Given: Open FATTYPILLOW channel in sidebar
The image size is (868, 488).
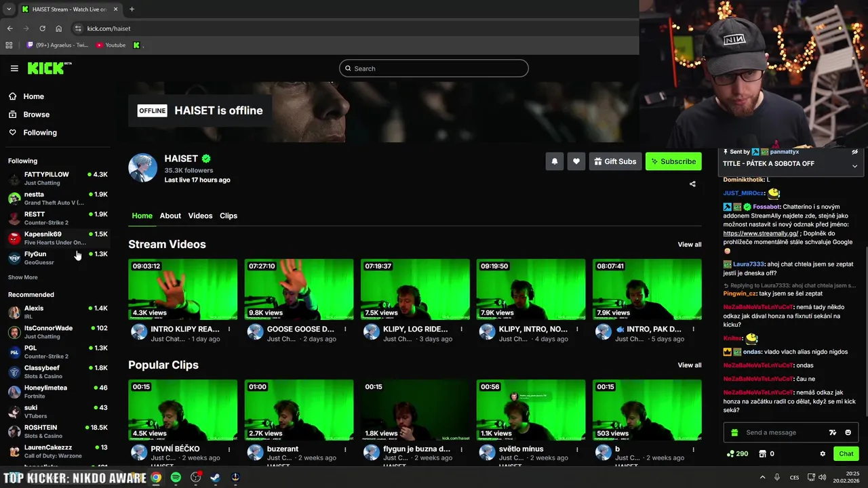Looking at the screenshot, I should (58, 178).
